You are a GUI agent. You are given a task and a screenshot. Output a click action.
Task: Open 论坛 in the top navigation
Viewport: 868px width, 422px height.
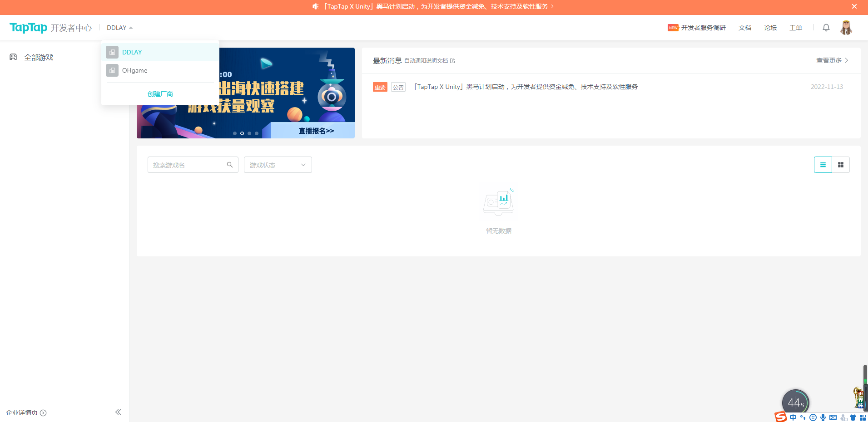click(770, 28)
